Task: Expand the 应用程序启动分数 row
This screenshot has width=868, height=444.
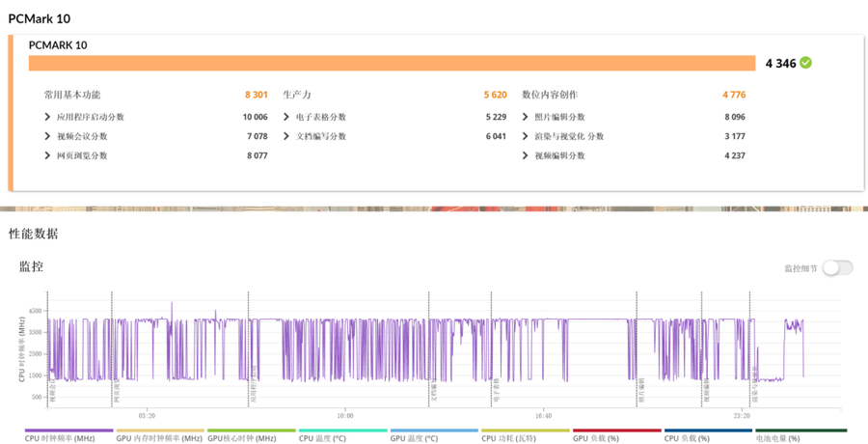Action: click(48, 117)
